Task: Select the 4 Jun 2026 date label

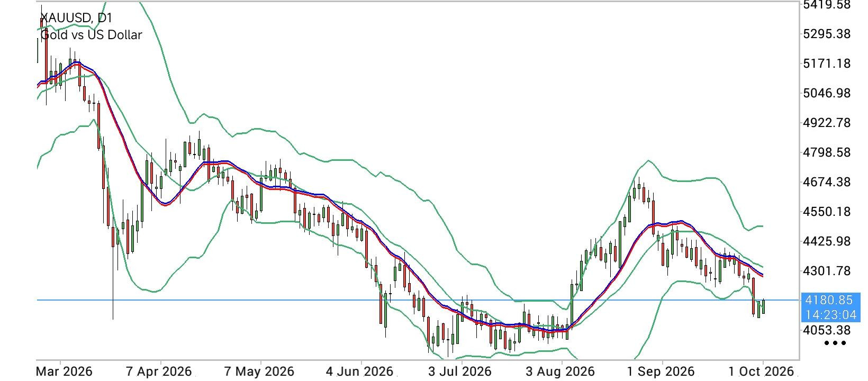Action: click(360, 371)
